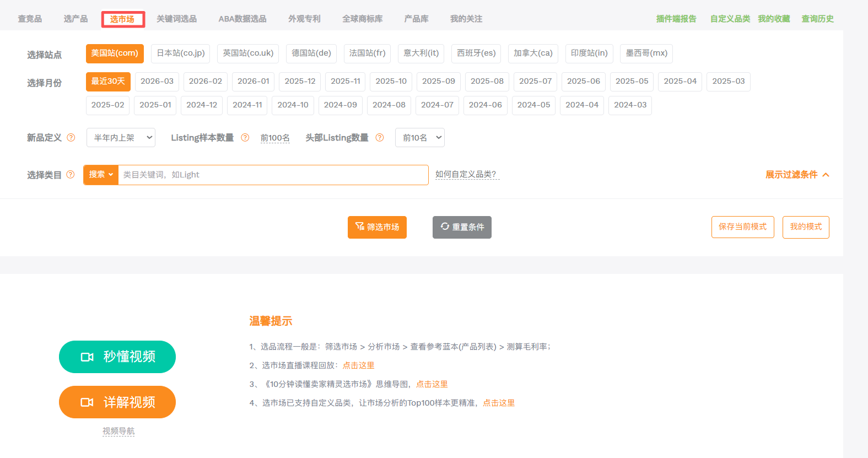
Task: Select month 2026-03
Action: pyautogui.click(x=157, y=82)
